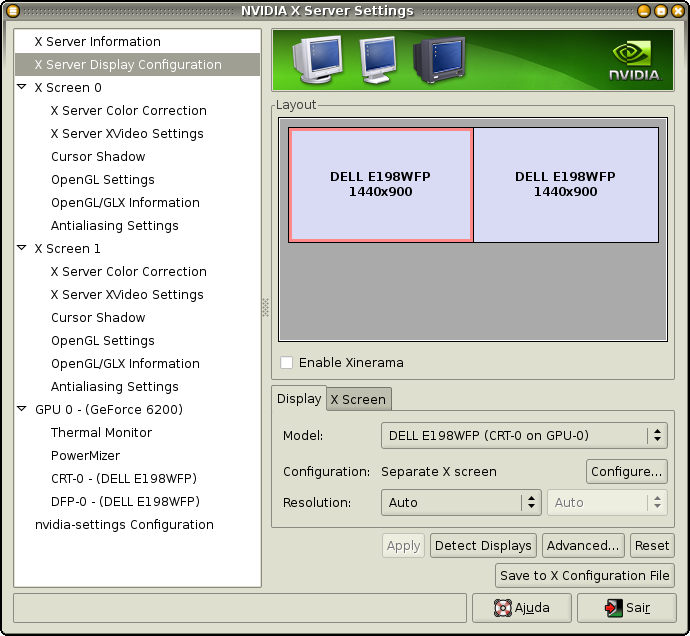Select the right DELL E198WFP display in layout
This screenshot has height=636, width=690.
click(x=566, y=185)
